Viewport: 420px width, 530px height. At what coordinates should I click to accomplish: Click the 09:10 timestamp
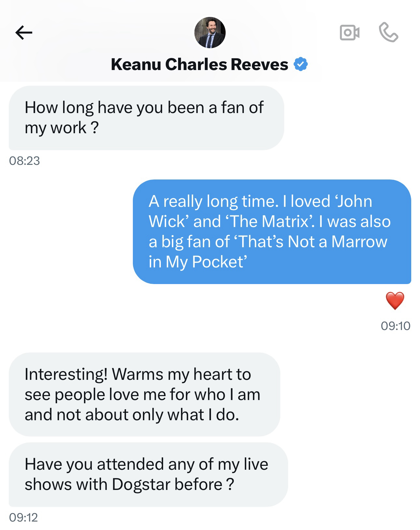tap(395, 326)
